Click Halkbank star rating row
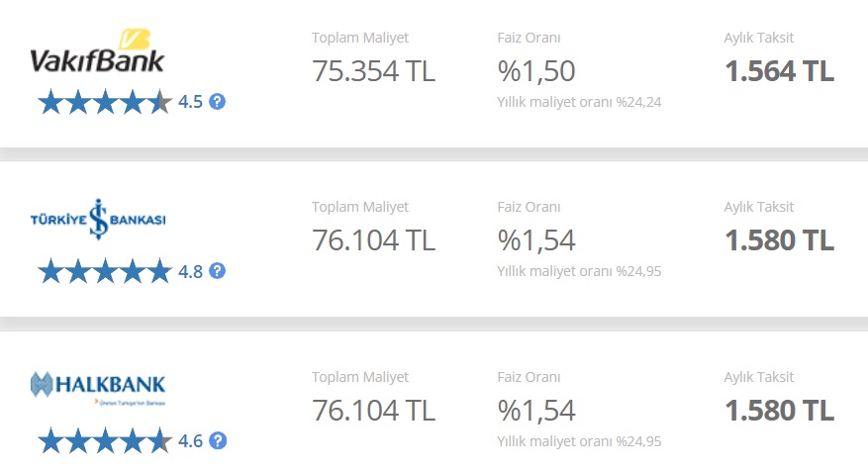 point(105,440)
